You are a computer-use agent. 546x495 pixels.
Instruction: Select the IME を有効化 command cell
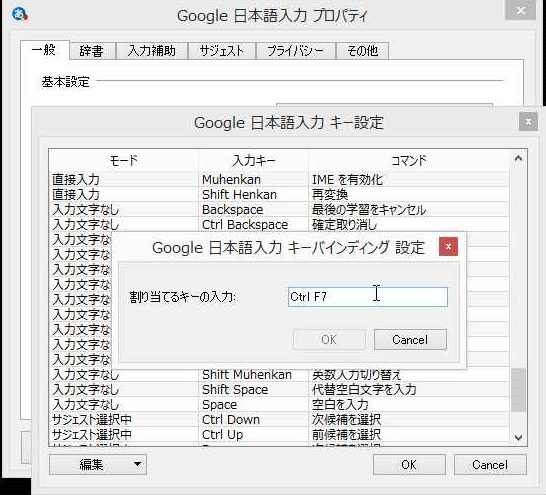(x=409, y=180)
